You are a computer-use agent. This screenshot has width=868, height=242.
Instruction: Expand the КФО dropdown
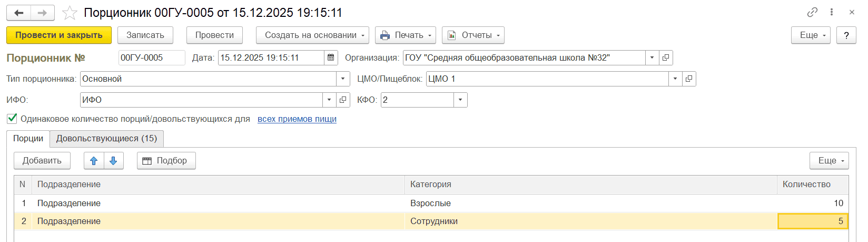point(460,100)
